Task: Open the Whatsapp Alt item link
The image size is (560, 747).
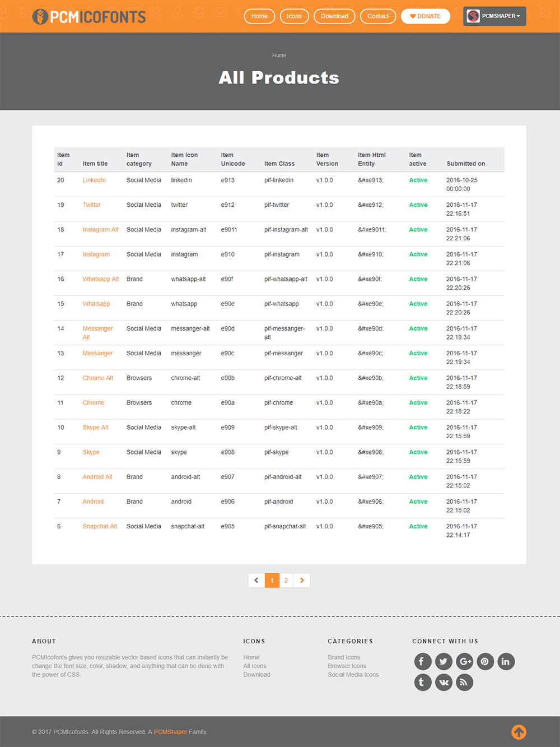Action: (100, 279)
